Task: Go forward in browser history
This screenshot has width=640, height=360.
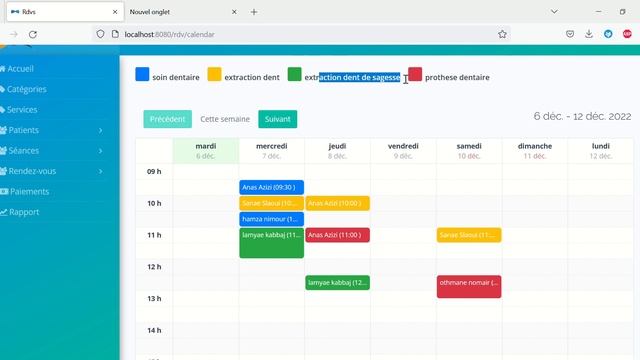Action: (x=13, y=34)
